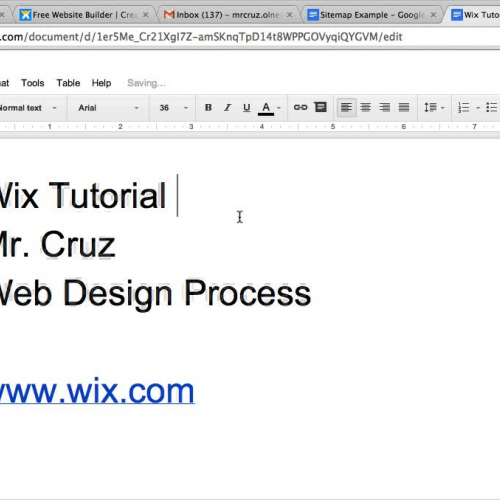Open the Table menu
Image resolution: width=500 pixels, height=500 pixels.
(68, 83)
